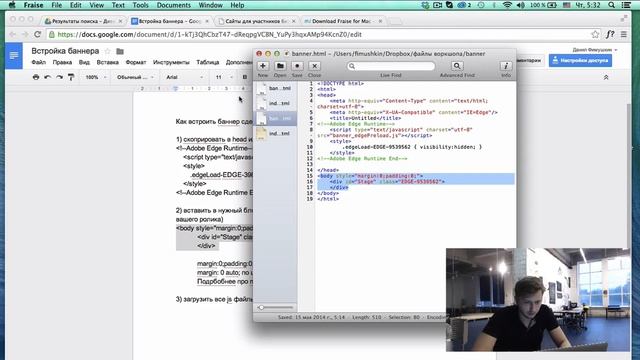
Task: Click the indent marker on Docs ruler
Action: pos(176,88)
